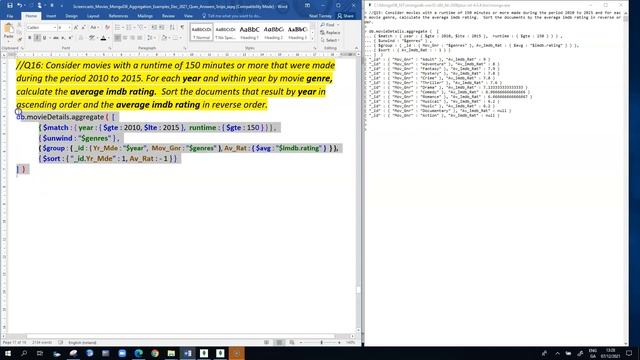Increase paragraph indent

click(162, 27)
